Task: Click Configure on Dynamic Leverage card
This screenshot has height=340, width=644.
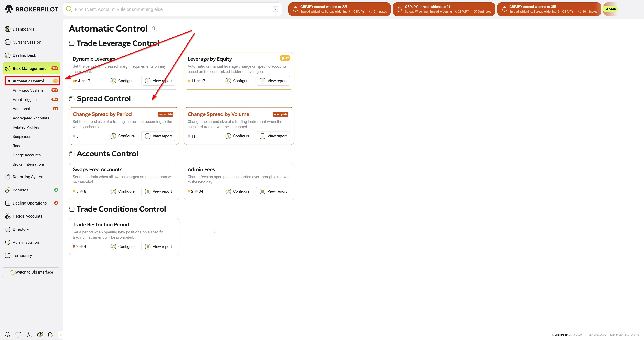Action: click(x=123, y=81)
